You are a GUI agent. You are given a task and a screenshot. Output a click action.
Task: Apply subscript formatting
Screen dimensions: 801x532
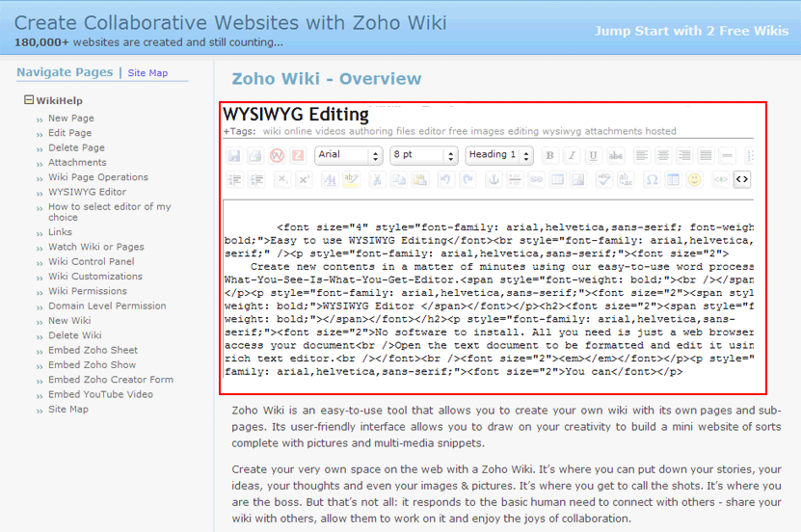pos(282,179)
